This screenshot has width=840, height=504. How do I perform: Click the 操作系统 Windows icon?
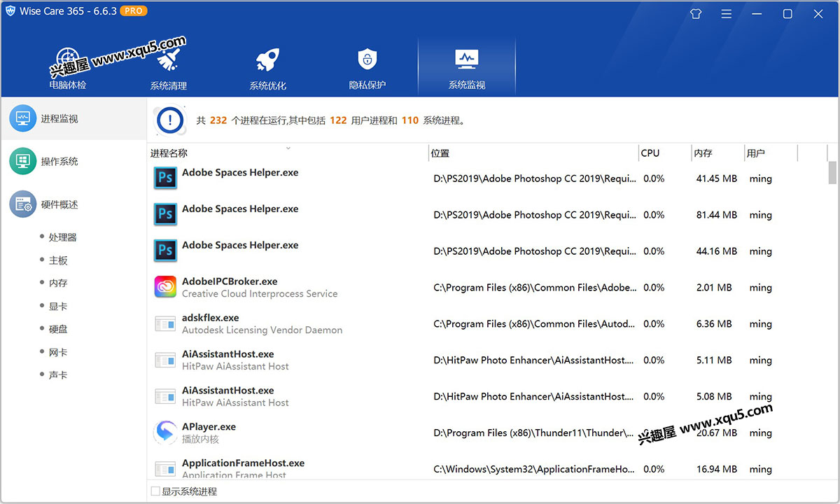pyautogui.click(x=22, y=162)
